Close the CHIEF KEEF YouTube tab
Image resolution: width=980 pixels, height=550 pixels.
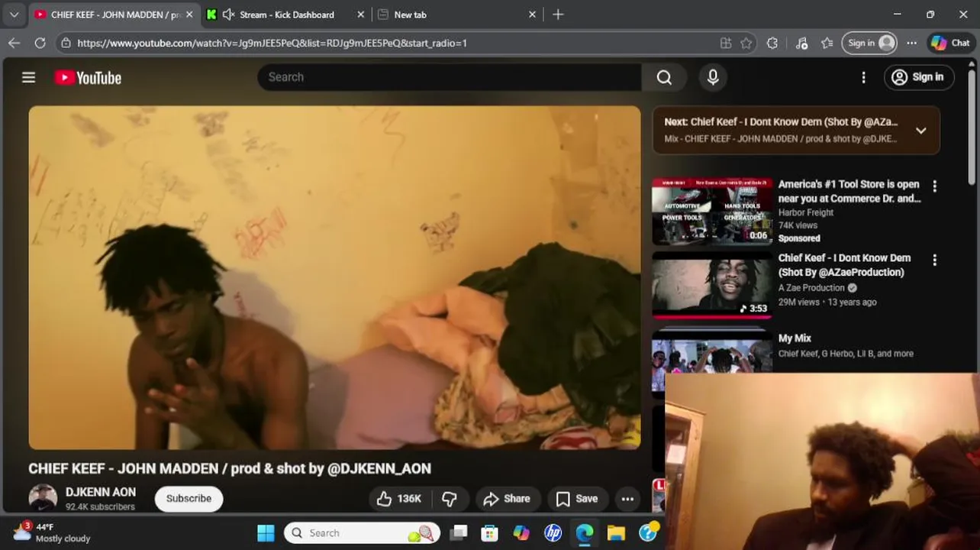[x=189, y=15]
